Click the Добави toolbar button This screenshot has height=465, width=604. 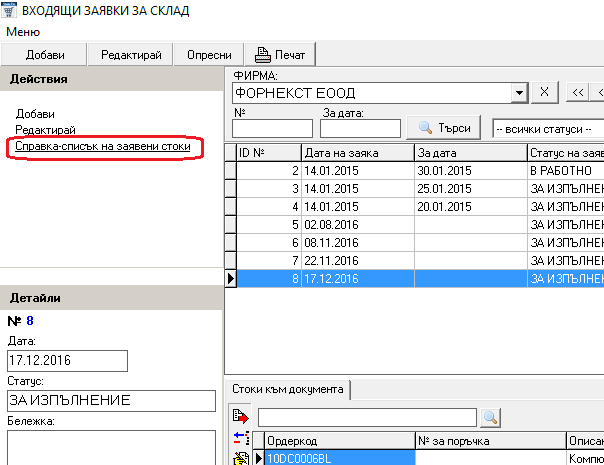[x=44, y=55]
